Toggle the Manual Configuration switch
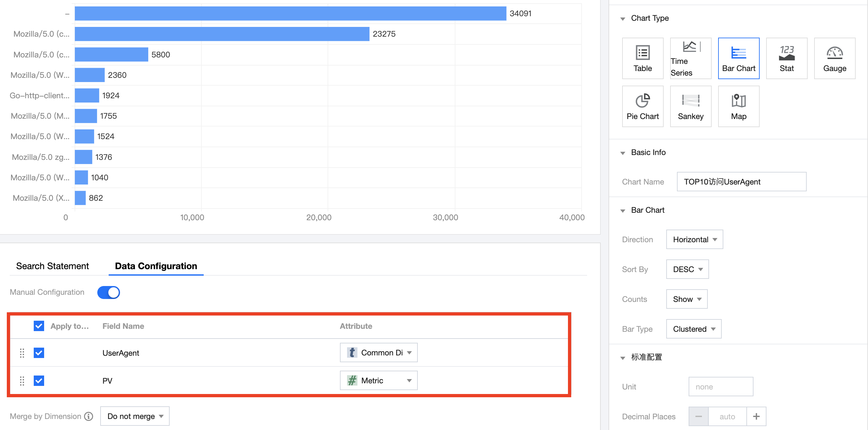This screenshot has height=430, width=868. pyautogui.click(x=108, y=292)
